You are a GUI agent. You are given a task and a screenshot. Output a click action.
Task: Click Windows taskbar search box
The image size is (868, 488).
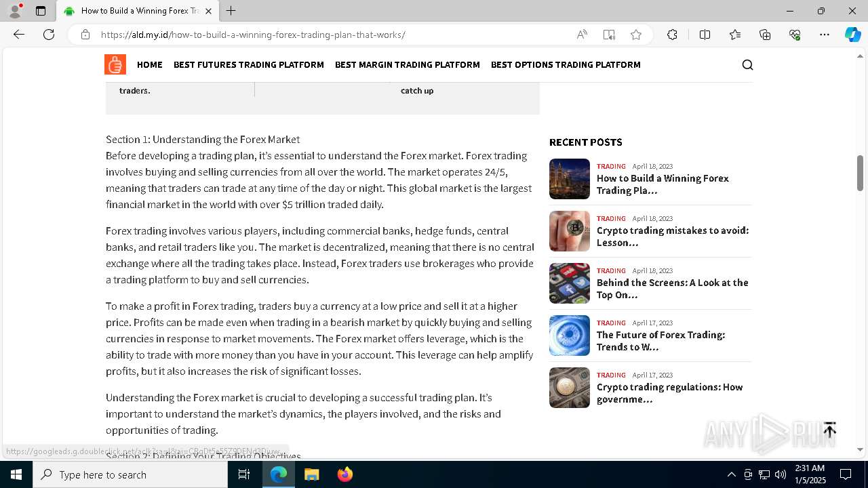(x=130, y=474)
